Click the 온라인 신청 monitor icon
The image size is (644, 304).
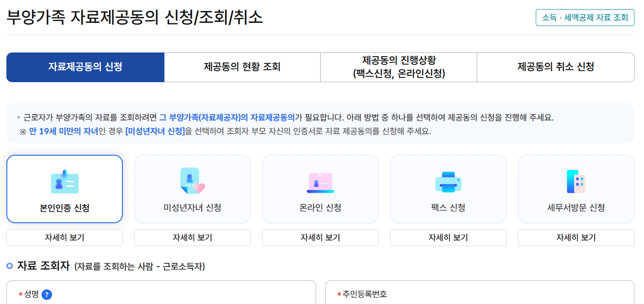320,182
